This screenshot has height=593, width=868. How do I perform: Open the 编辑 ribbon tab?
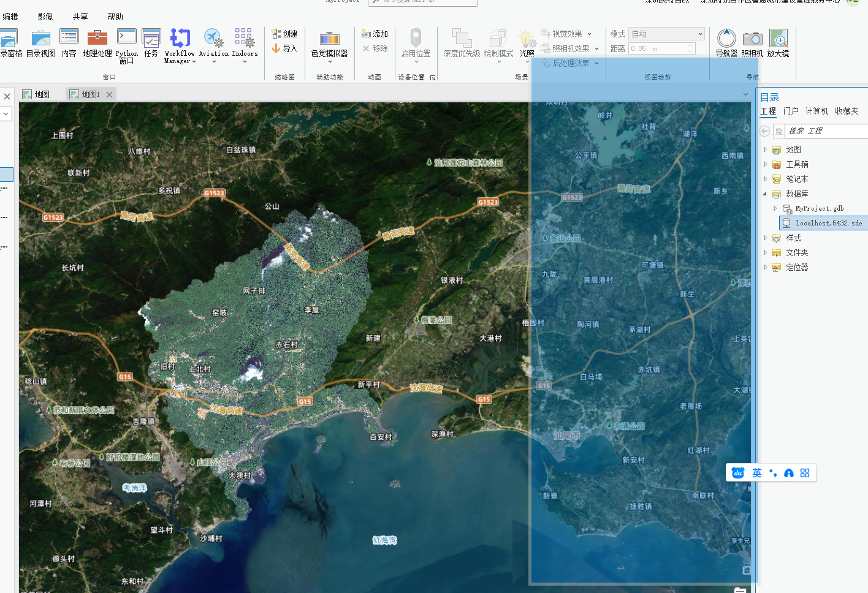(x=10, y=17)
